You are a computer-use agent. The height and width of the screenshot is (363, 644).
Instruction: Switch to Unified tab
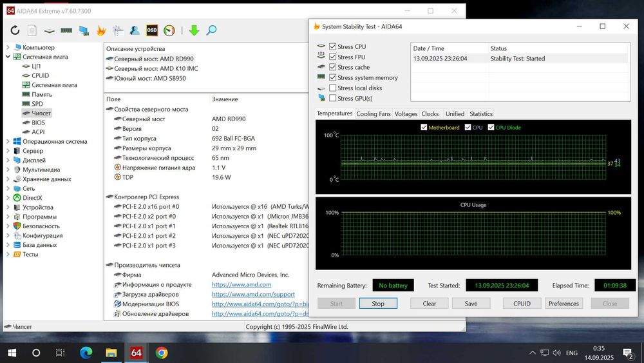click(455, 114)
